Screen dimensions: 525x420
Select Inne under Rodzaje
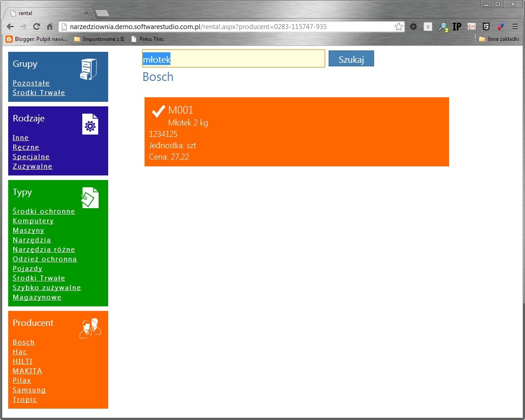point(21,138)
